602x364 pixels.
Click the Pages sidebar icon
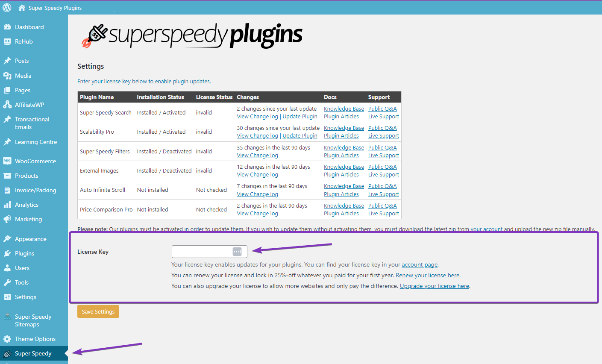tap(7, 90)
